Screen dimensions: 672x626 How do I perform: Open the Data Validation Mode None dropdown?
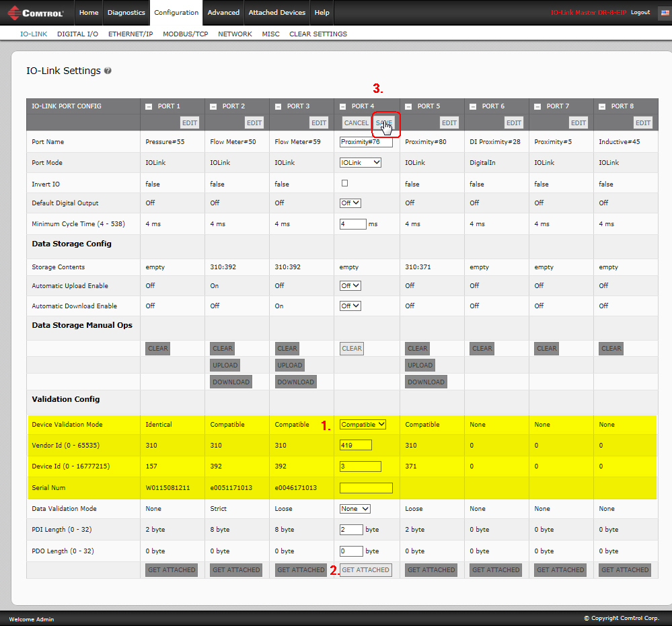pyautogui.click(x=355, y=508)
